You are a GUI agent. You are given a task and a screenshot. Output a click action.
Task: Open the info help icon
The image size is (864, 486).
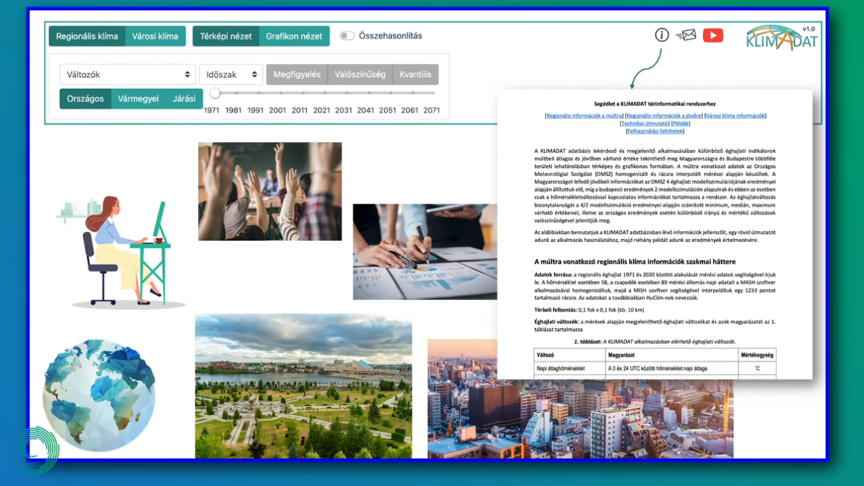661,35
